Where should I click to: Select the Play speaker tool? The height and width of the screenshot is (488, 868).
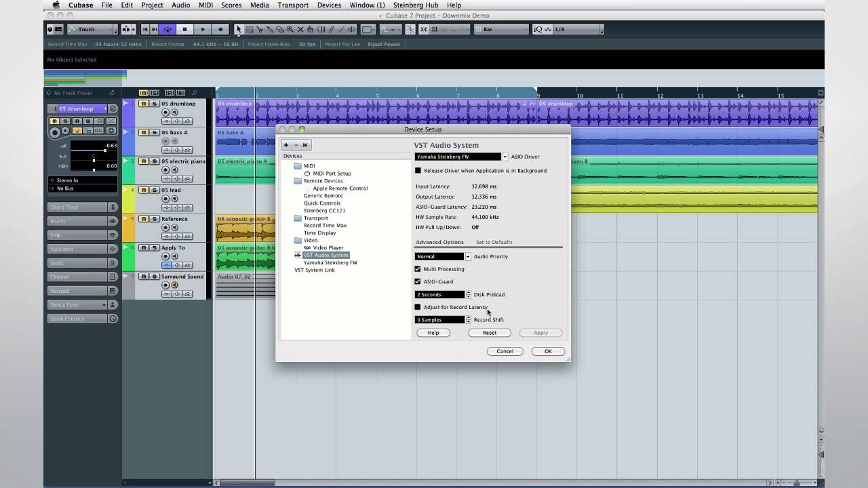tap(351, 29)
